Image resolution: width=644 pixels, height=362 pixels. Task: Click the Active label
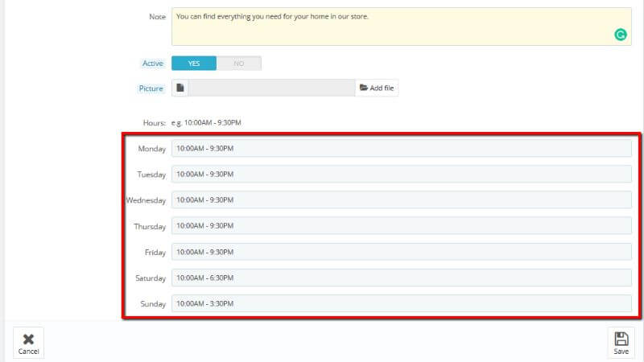tap(153, 64)
